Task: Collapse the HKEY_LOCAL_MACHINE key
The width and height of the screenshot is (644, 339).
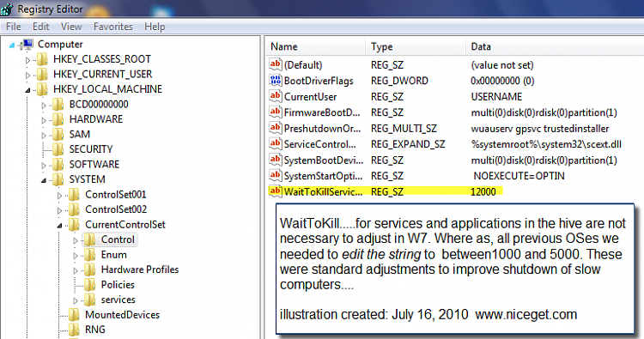Action: 27,90
